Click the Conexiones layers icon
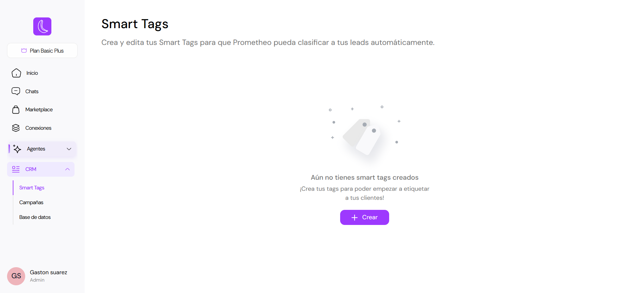This screenshot has width=644, height=293. [x=16, y=128]
